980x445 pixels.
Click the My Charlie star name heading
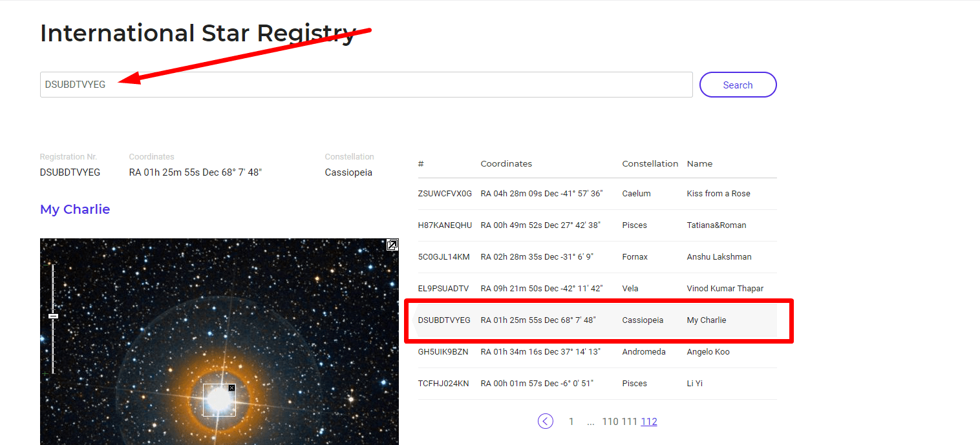click(75, 209)
